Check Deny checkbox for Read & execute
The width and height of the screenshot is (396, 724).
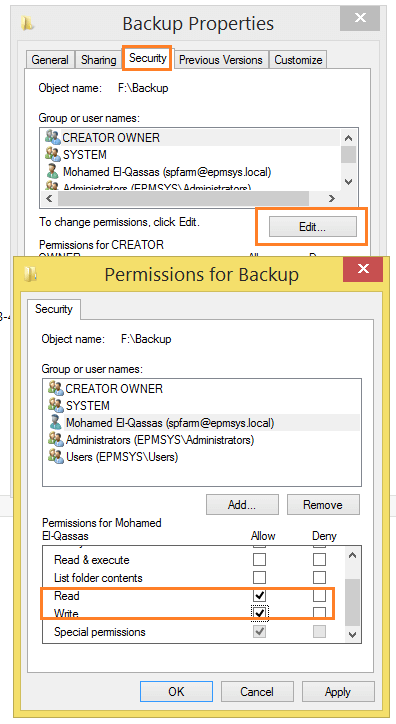[x=319, y=560]
